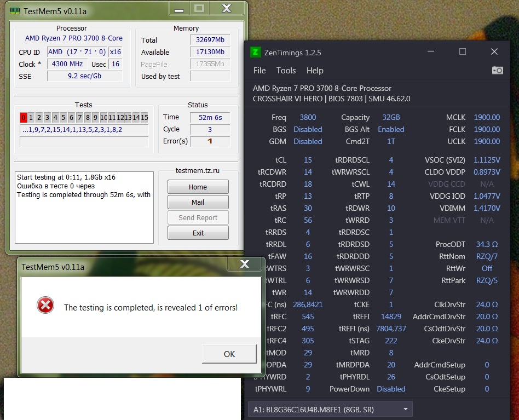Click the FCLK 1900.00 value
Viewport: 519px width, 420px height.
(x=487, y=129)
